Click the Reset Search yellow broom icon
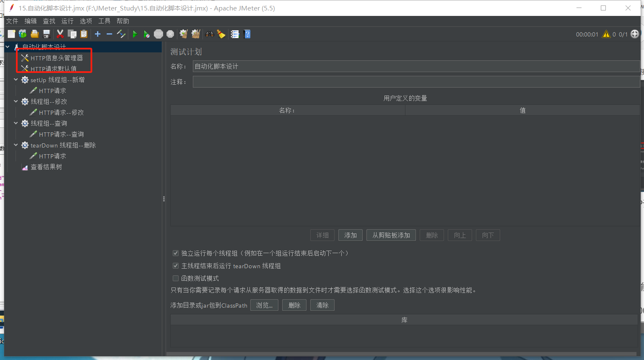Viewport: 644px width, 360px height. tap(221, 34)
